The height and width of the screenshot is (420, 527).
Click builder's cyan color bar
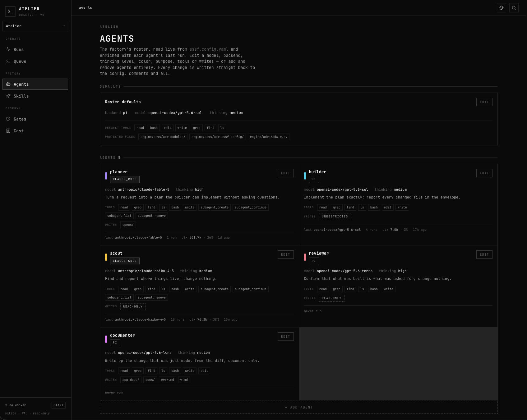pyautogui.click(x=305, y=176)
